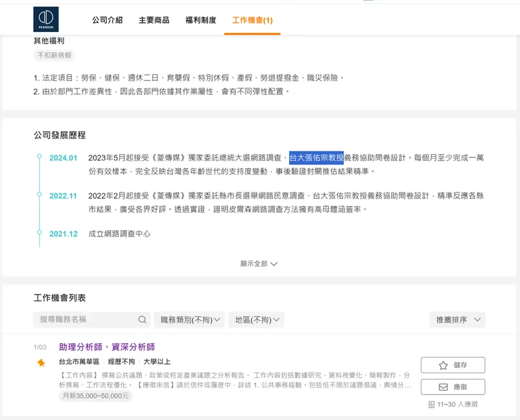This screenshot has width=520, height=420.
Task: Click the magnifier search icon
Action: pyautogui.click(x=142, y=319)
